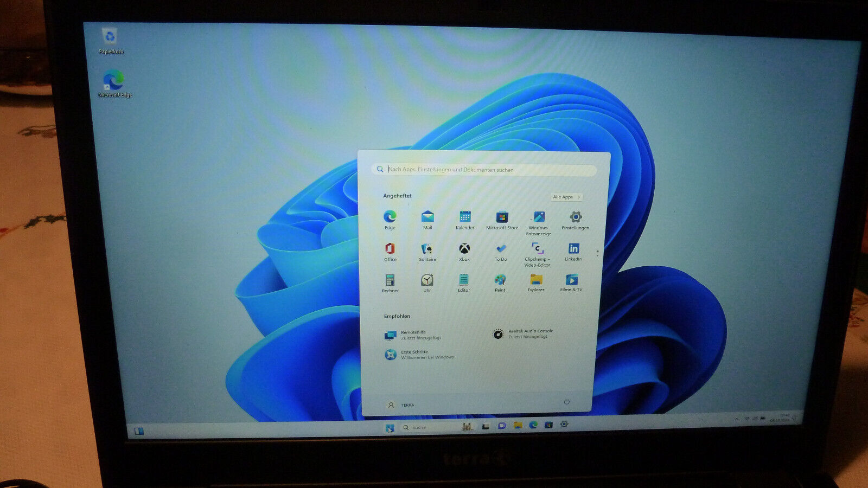Open Microsoft Store in pinned apps
Viewport: 868px width, 488px height.
[502, 220]
